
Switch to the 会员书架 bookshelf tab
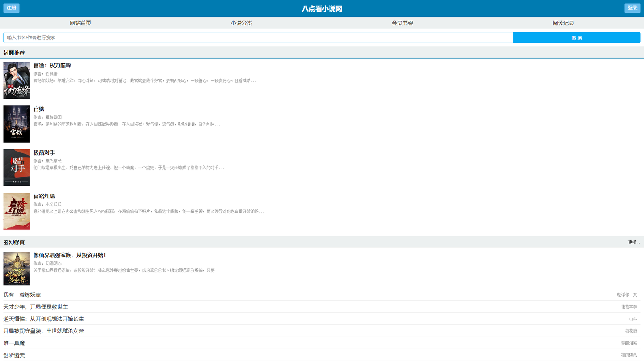point(402,23)
